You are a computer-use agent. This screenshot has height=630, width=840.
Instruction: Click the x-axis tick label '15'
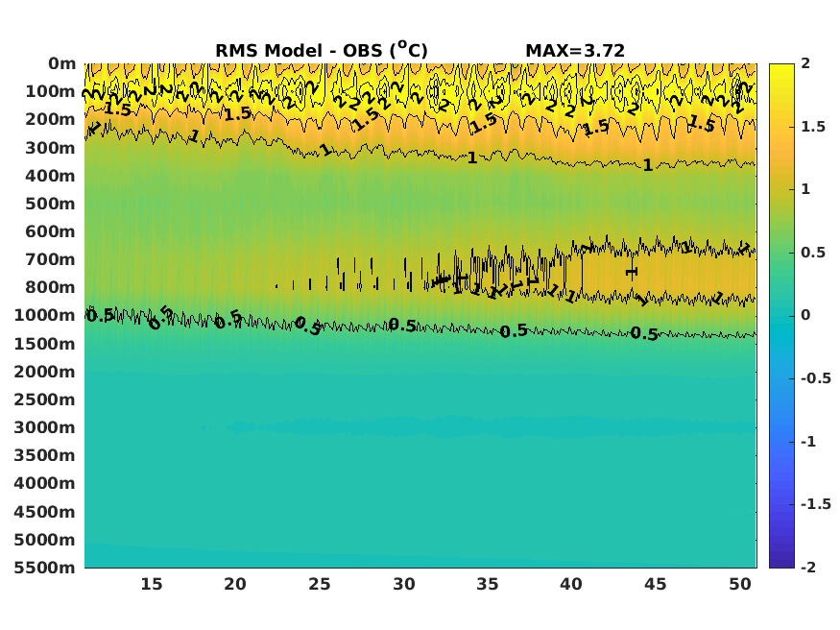tap(152, 584)
